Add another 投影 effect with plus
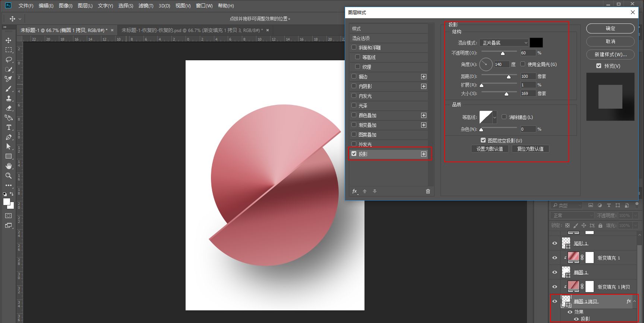This screenshot has width=644, height=323. [424, 154]
